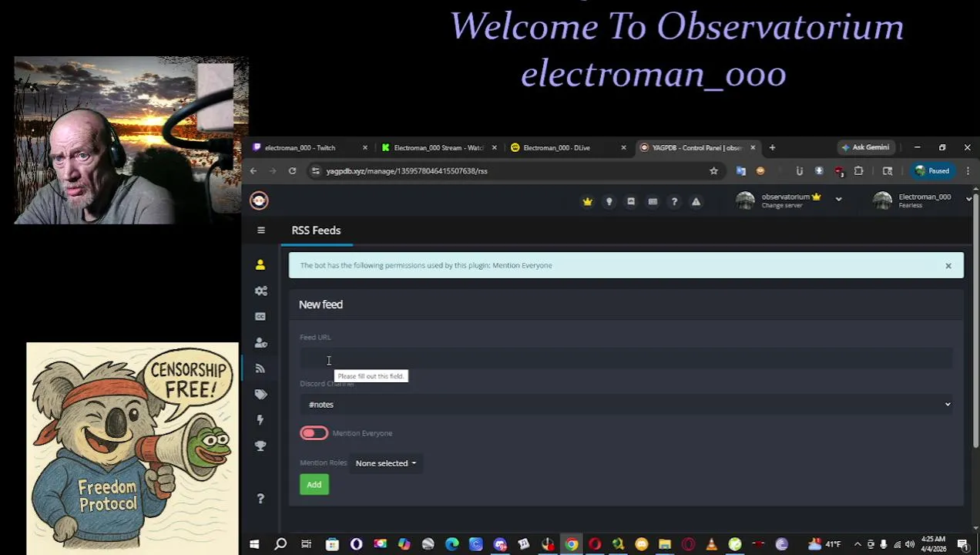Screen dimensions: 980x555
Task: Open the YAGPDB logo home icon
Action: [259, 200]
